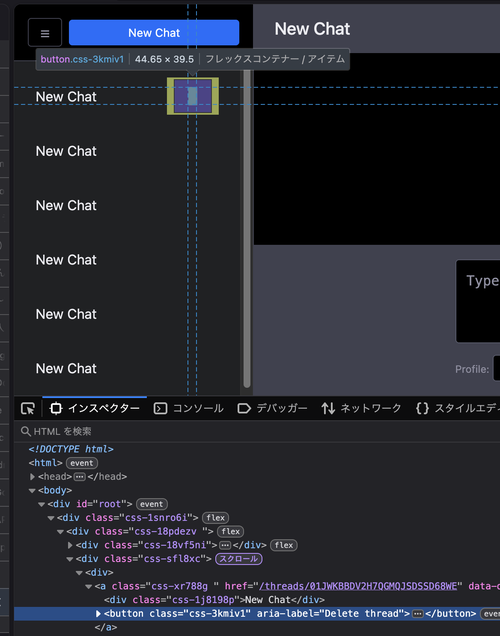Collapse the css-18pdezv div node
Image resolution: width=500 pixels, height=636 pixels.
click(60, 532)
